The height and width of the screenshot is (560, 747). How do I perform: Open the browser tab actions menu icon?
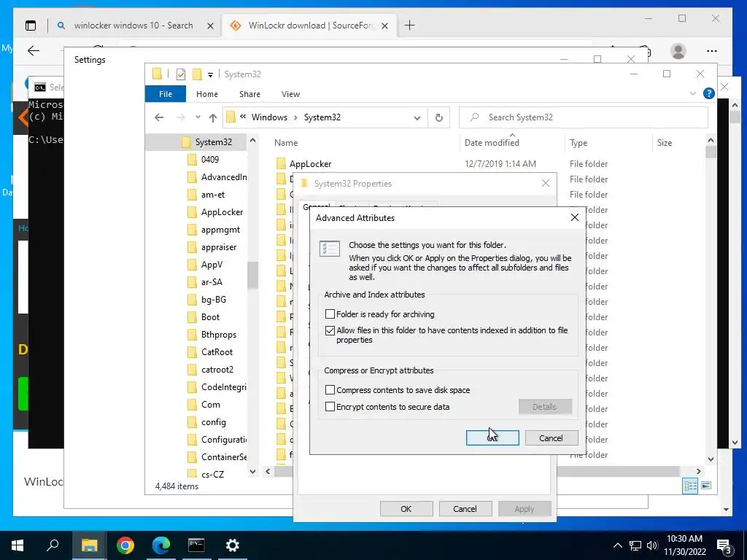coord(31,26)
